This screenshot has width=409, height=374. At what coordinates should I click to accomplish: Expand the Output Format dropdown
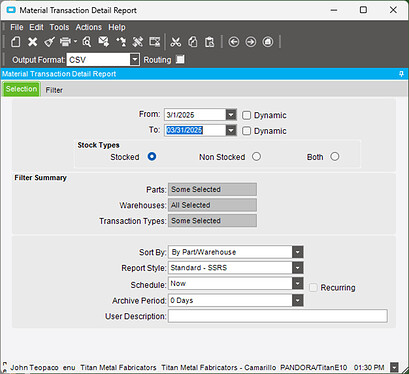[134, 60]
